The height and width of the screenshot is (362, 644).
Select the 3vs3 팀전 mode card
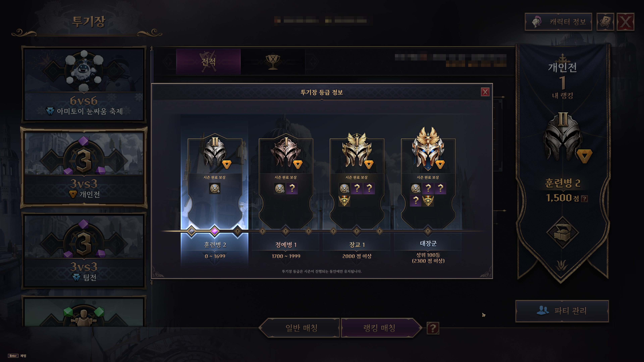(84, 251)
